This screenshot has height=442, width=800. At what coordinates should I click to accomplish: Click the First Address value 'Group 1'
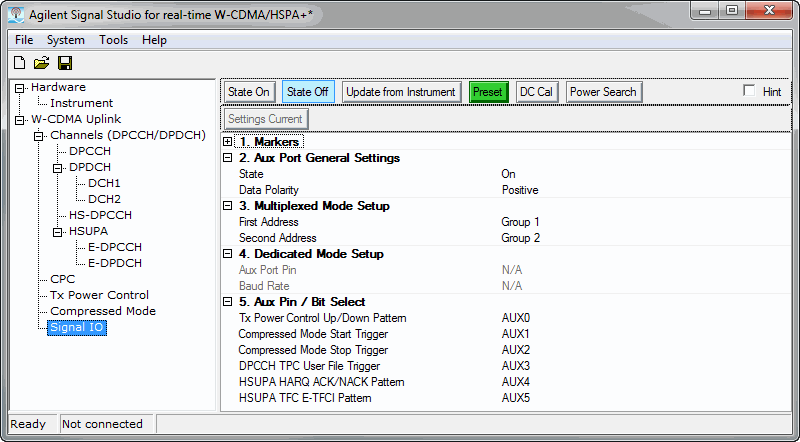click(x=520, y=222)
